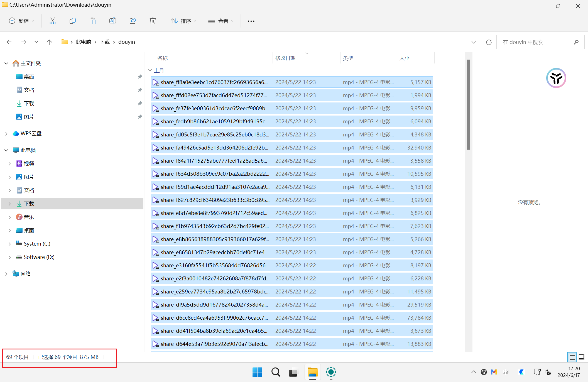Select file share_f634d508b309ec9c07ba2a22bd2222...
Screen dimensions: 588x382
point(292,174)
